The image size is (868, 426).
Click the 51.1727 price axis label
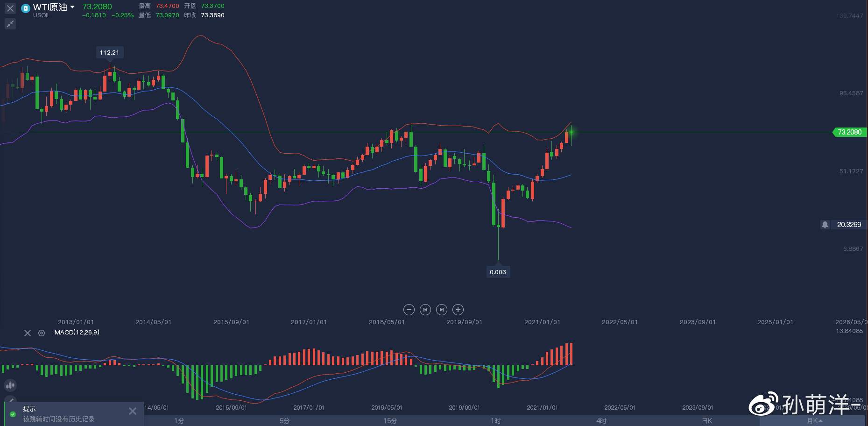(851, 171)
